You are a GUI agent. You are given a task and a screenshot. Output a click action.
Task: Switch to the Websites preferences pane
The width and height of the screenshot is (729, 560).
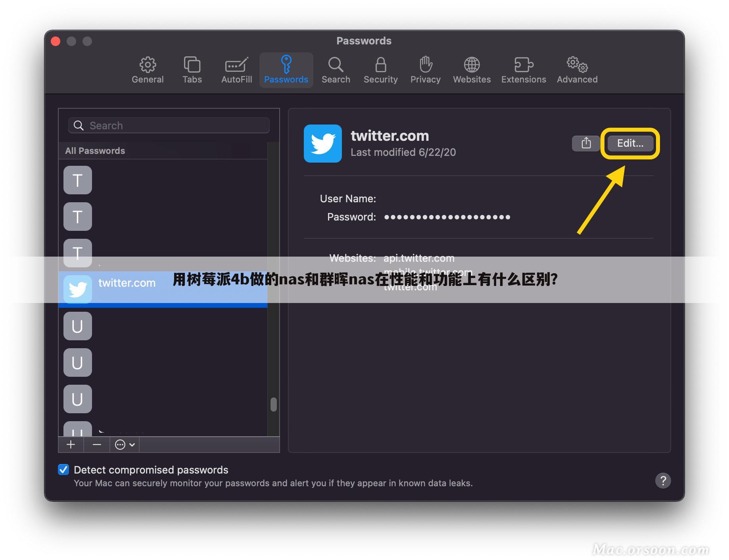[472, 70]
